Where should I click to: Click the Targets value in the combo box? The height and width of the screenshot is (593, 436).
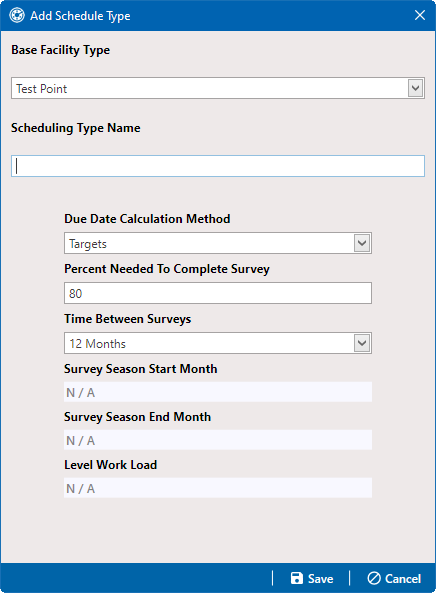tap(88, 244)
